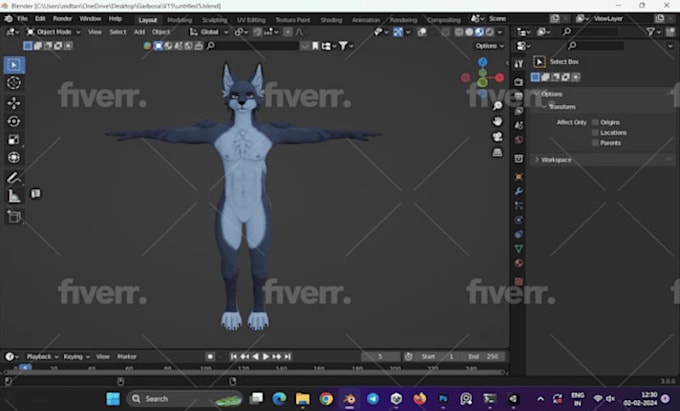Switch to rendered viewport shading
This screenshot has width=680, height=411.
(x=490, y=32)
